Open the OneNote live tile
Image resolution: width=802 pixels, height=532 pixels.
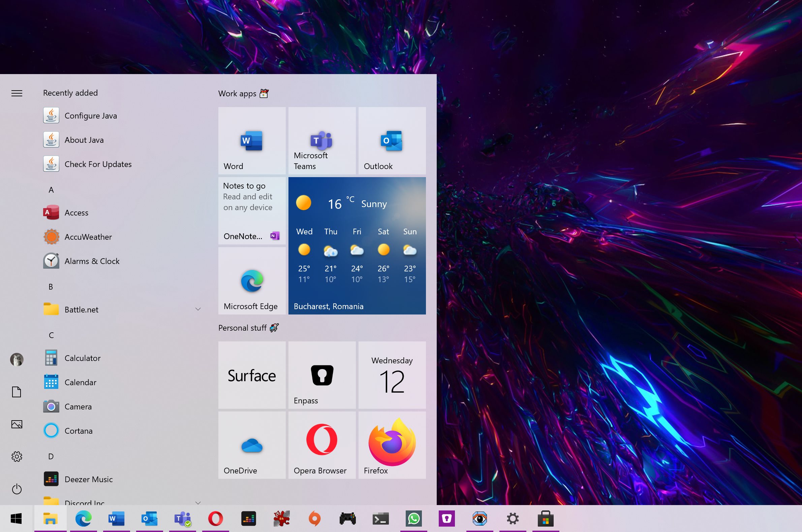[252, 211]
